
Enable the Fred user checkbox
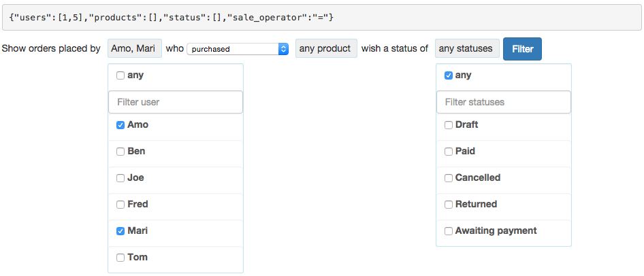click(120, 205)
